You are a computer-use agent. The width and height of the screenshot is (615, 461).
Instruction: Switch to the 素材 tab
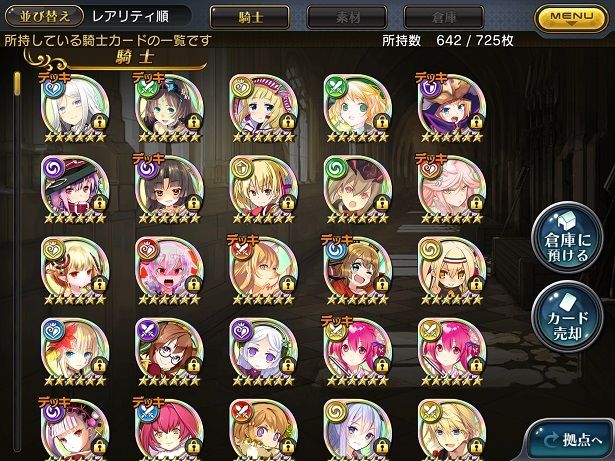click(347, 17)
